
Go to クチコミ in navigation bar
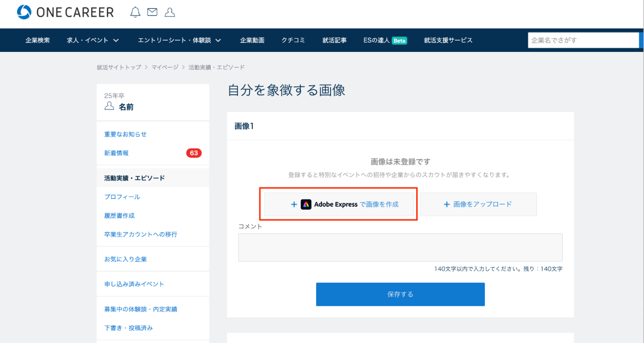tap(293, 40)
